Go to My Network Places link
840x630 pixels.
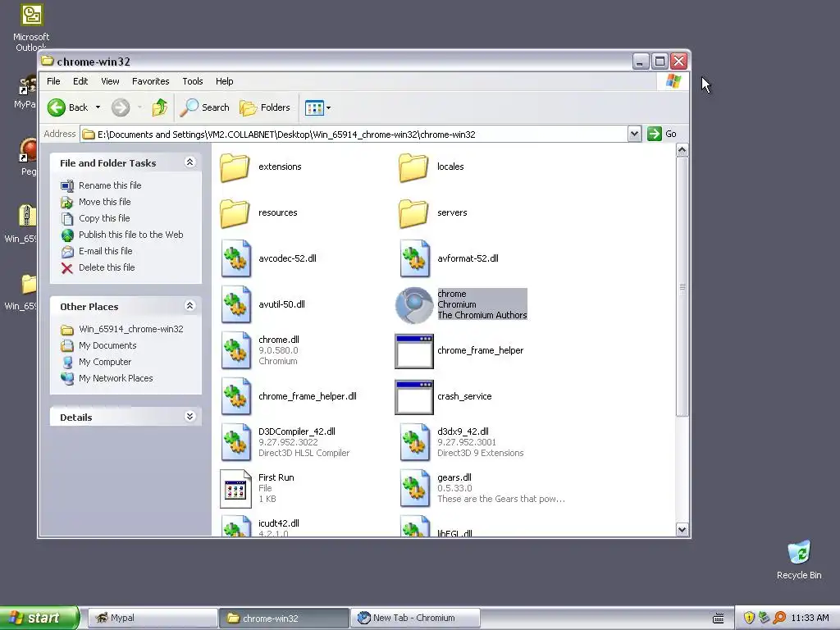tap(116, 378)
